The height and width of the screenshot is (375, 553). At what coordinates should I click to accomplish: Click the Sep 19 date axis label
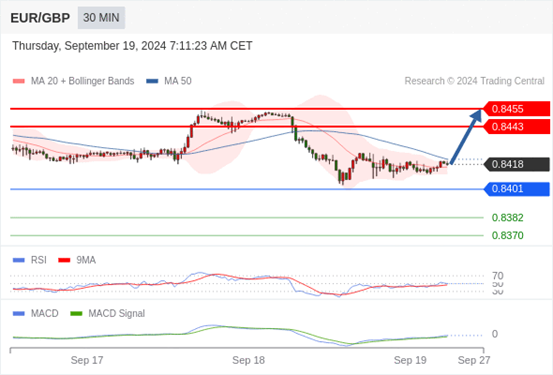point(410,360)
